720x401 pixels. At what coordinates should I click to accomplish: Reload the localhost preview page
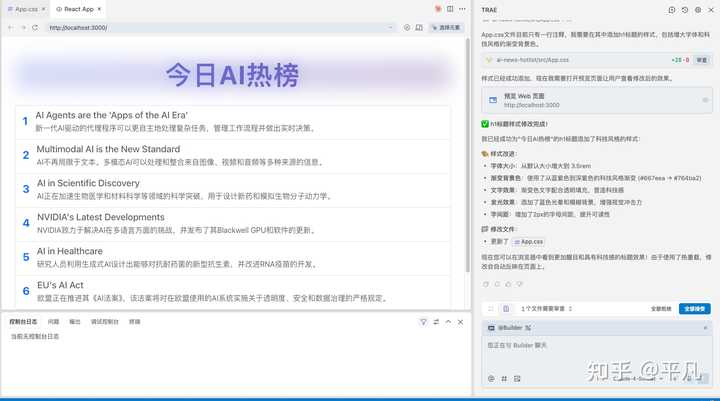(35, 28)
